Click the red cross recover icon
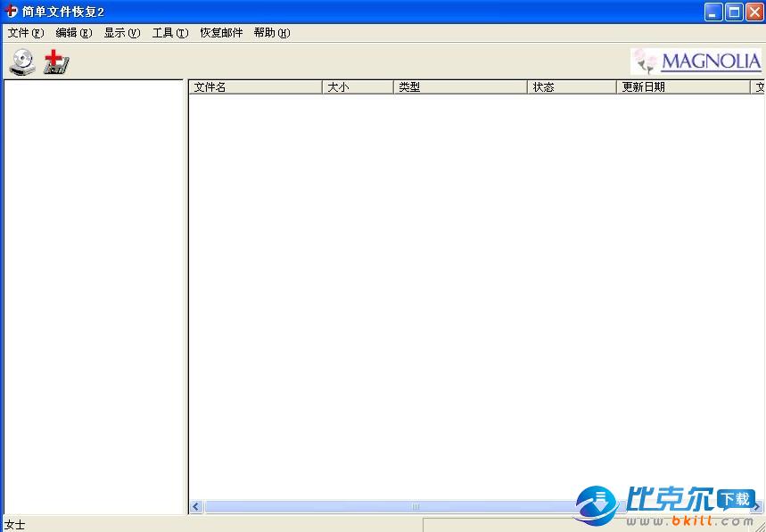The height and width of the screenshot is (532, 766). (x=56, y=61)
